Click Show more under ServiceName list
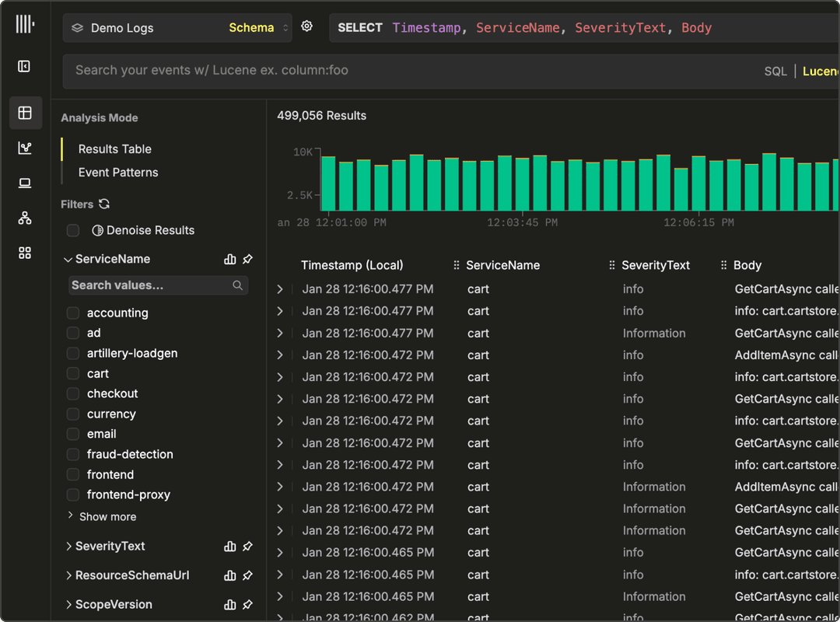The image size is (840, 622). (107, 517)
